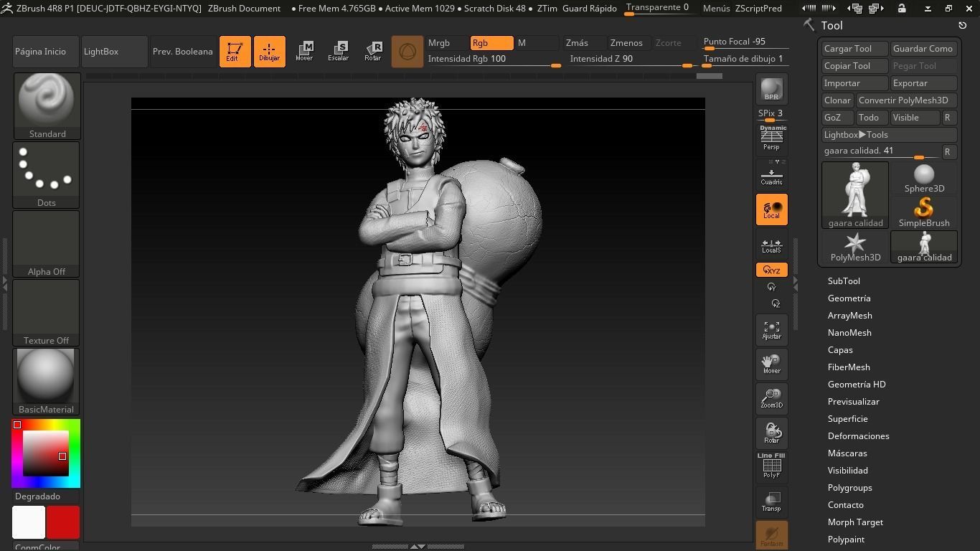
Task: Select the white secondary color swatch
Action: click(x=29, y=522)
